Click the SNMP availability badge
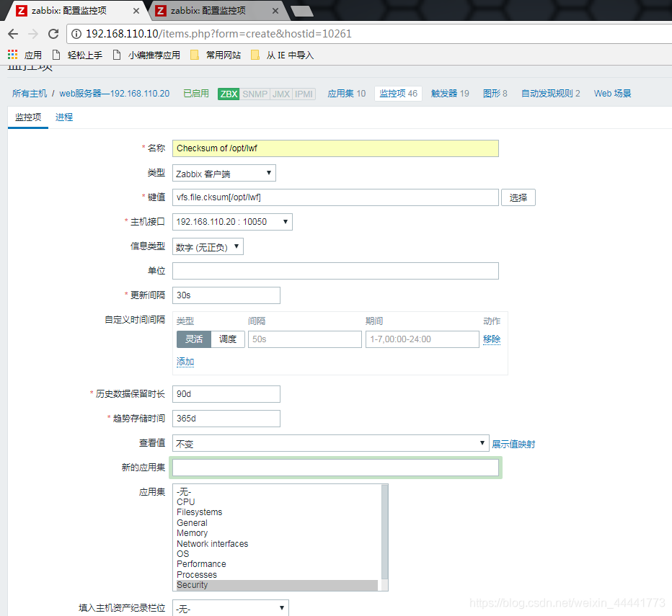 [x=255, y=94]
